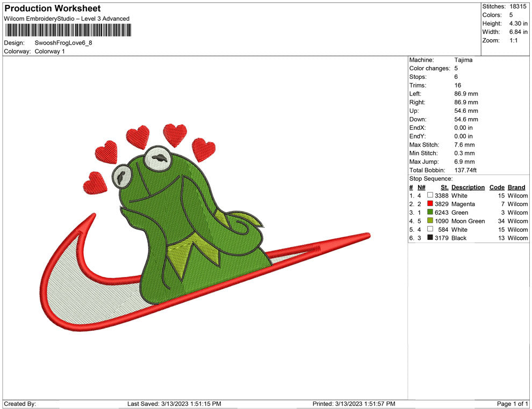Click the white swatch in the 584 row
532x409 pixels.
point(430,229)
